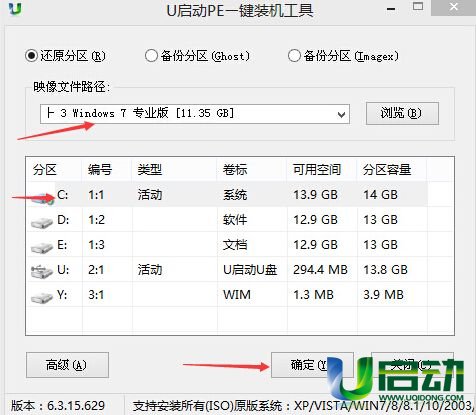Click the WIM volume label
476x415 pixels.
237,295
